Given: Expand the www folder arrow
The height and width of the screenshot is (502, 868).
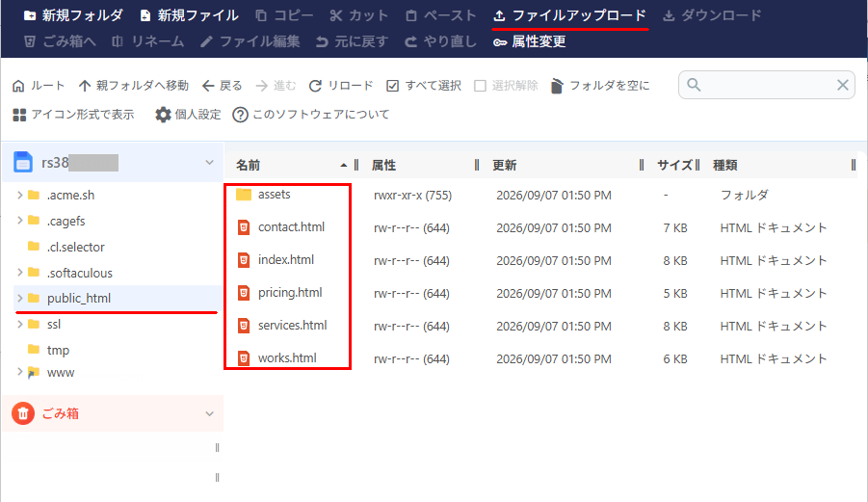Looking at the screenshot, I should click(20, 372).
